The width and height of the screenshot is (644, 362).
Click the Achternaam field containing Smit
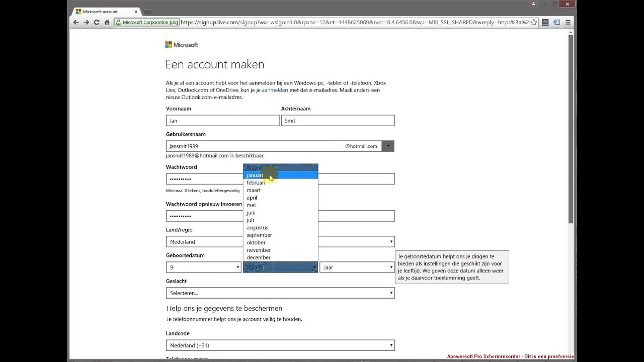[338, 121]
